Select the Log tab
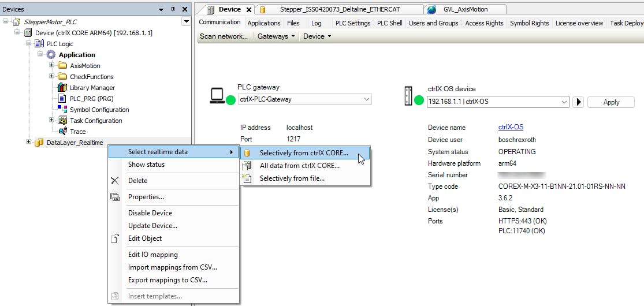The width and height of the screenshot is (644, 306). click(317, 23)
